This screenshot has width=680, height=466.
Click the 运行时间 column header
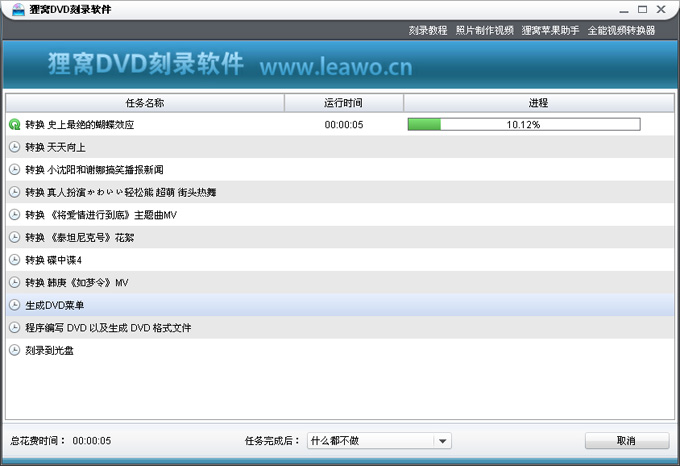(343, 103)
